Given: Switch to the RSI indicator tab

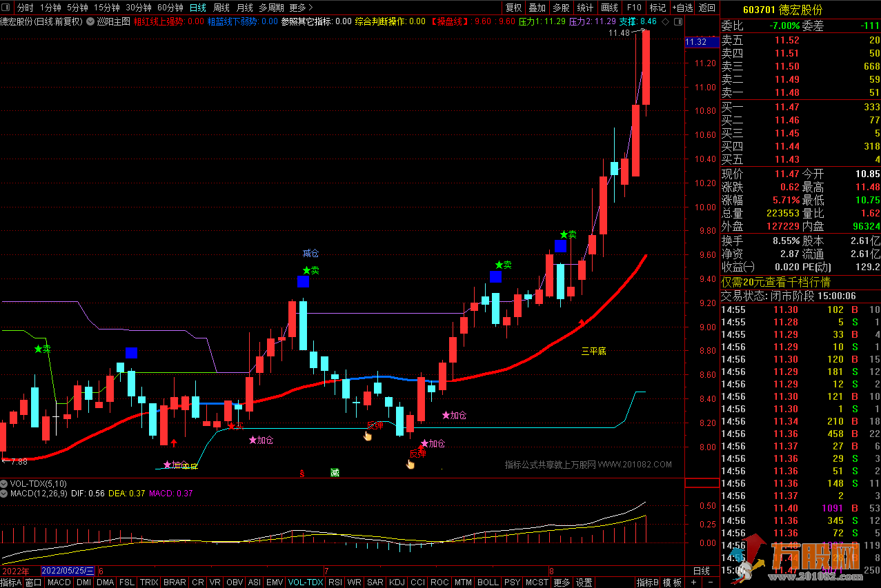Looking at the screenshot, I should tap(335, 582).
